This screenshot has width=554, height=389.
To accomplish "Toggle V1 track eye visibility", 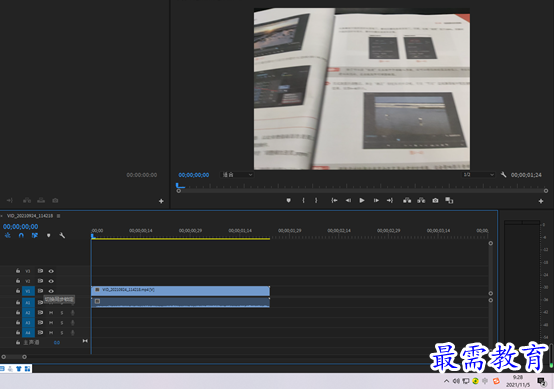I will click(x=51, y=291).
